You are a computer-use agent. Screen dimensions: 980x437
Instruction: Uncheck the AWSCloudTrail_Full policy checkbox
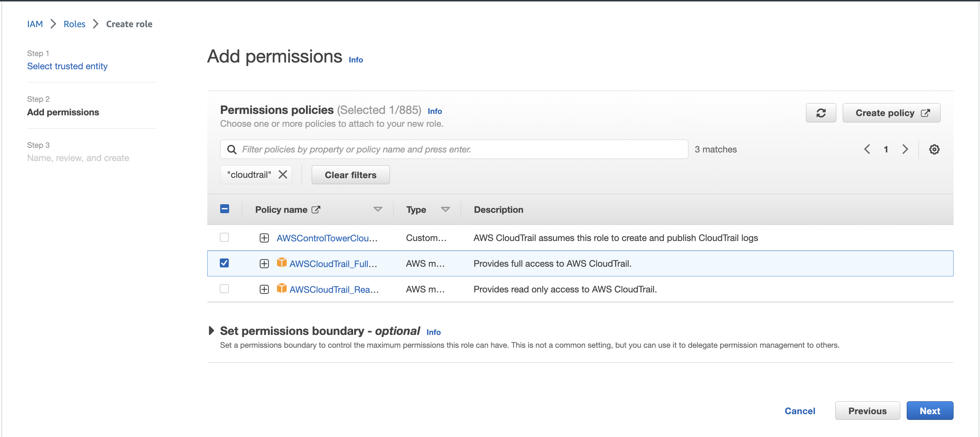[224, 263]
